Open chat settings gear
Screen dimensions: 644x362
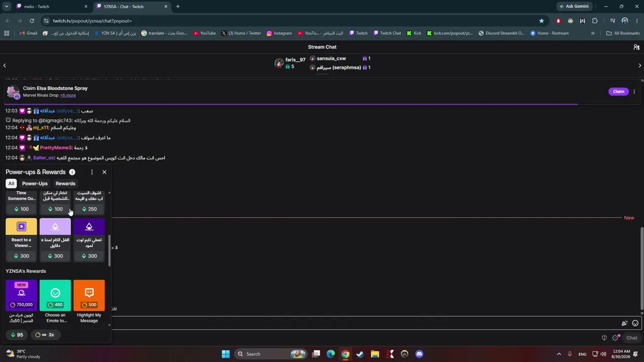[615, 338]
